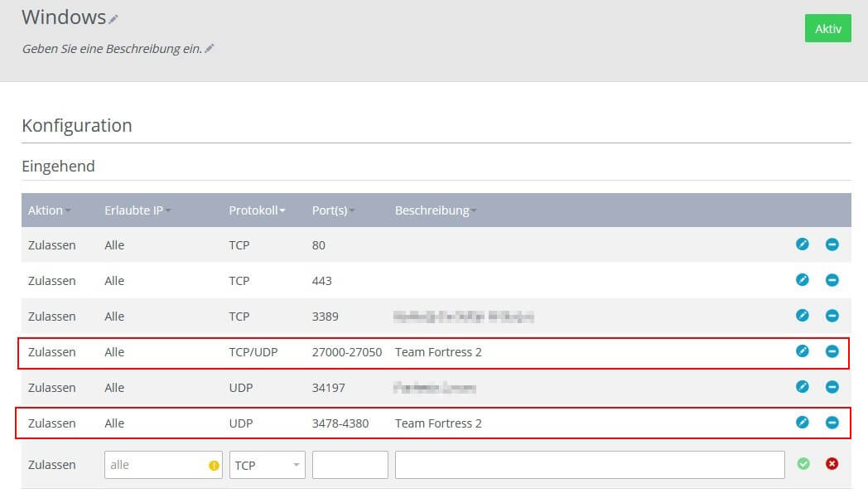The width and height of the screenshot is (868, 498).
Task: Click the empty port input field
Action: 350,465
